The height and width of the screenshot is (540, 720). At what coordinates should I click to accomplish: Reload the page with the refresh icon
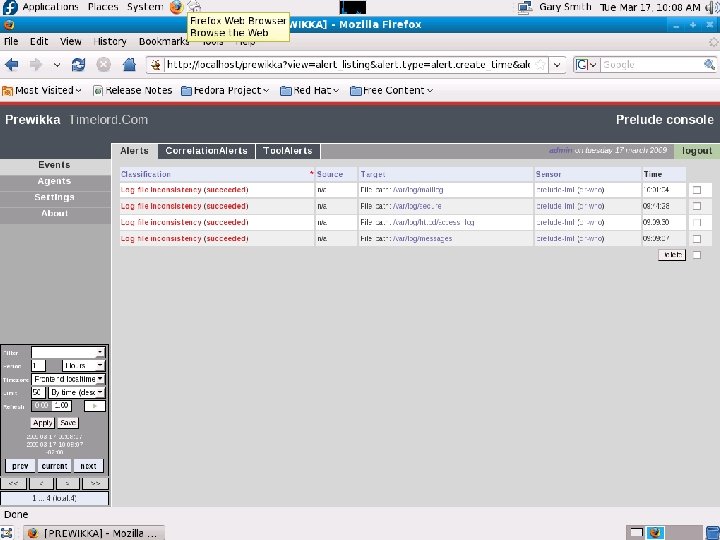coord(79,65)
